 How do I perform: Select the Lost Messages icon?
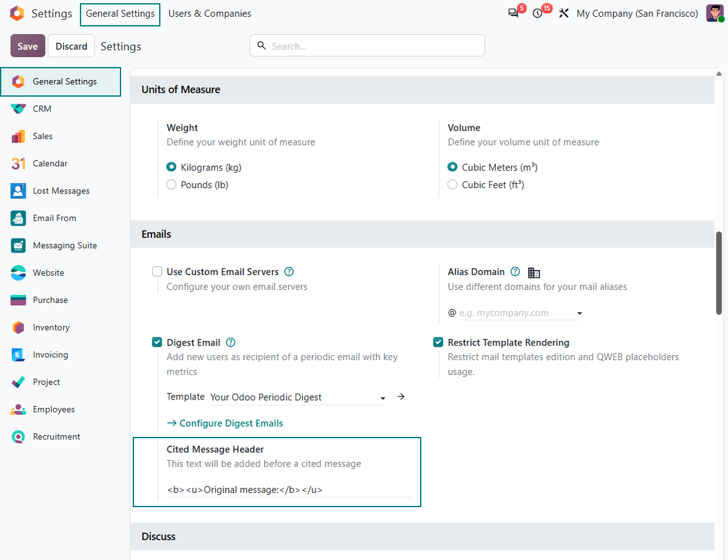click(18, 191)
